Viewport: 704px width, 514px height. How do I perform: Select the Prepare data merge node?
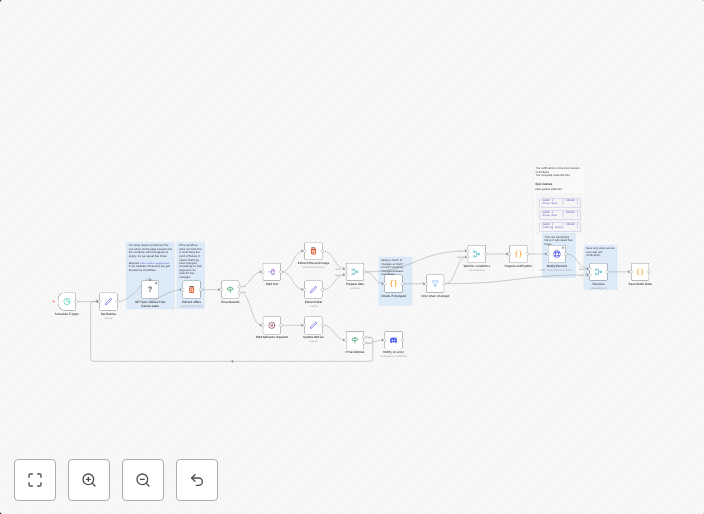pyautogui.click(x=354, y=271)
